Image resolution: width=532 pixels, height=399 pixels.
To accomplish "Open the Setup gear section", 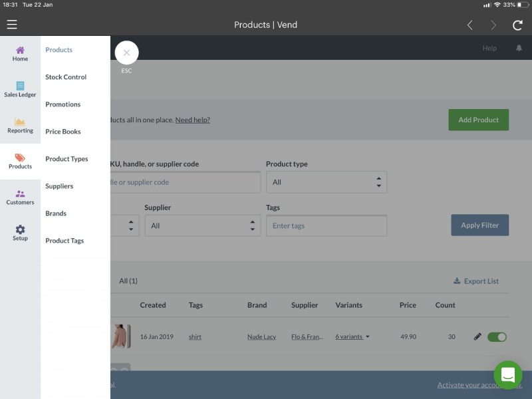I will click(x=20, y=233).
